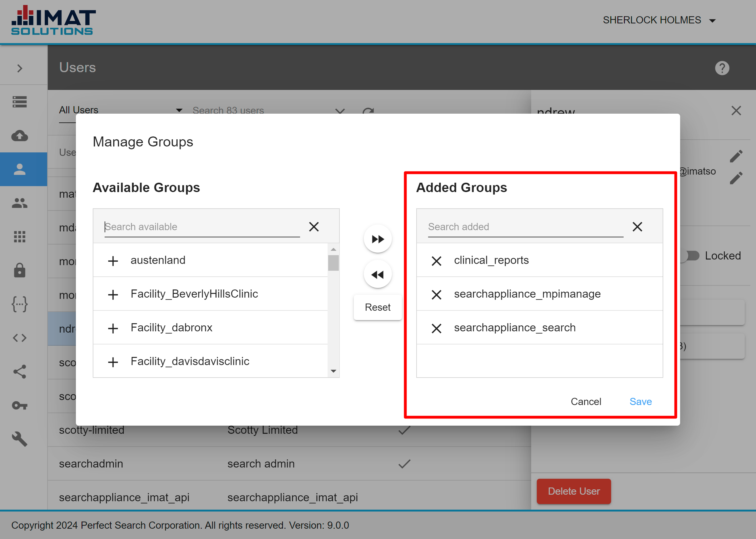Open the apps grid sidebar icon
Screen dimensions: 756x539
coord(20,237)
